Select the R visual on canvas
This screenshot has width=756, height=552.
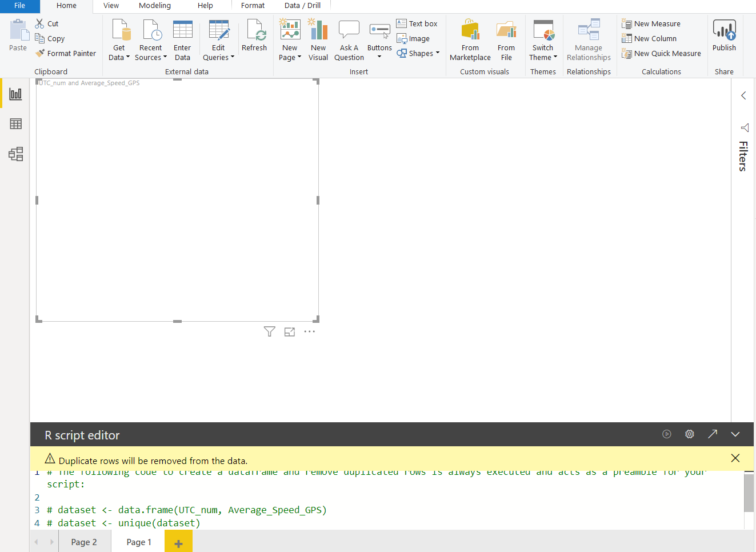[177, 200]
